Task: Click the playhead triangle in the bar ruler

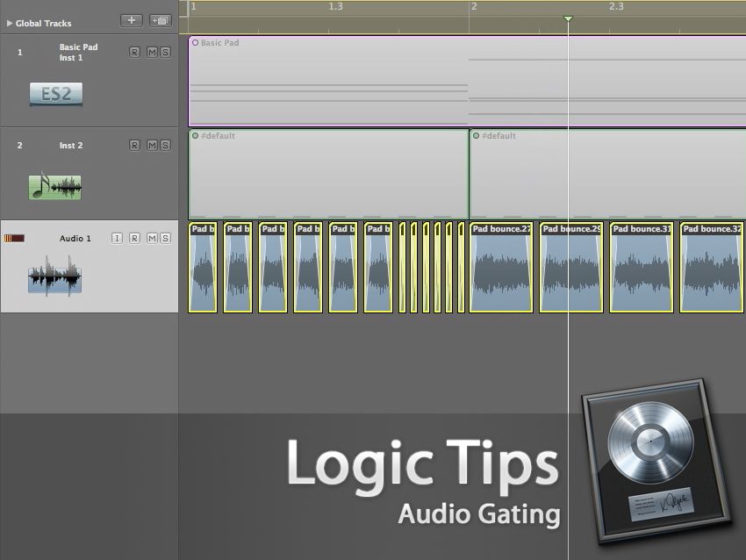Action: coord(568,18)
